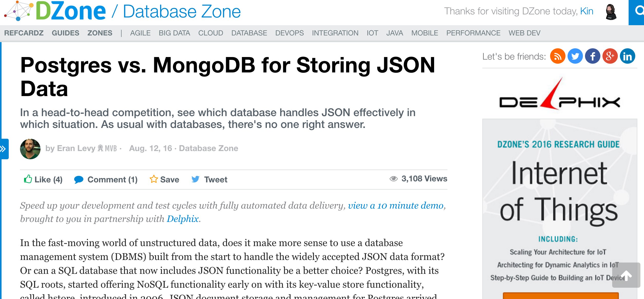Click the Facebook friends icon
Viewport: 644px width, 299px height.
click(x=592, y=56)
